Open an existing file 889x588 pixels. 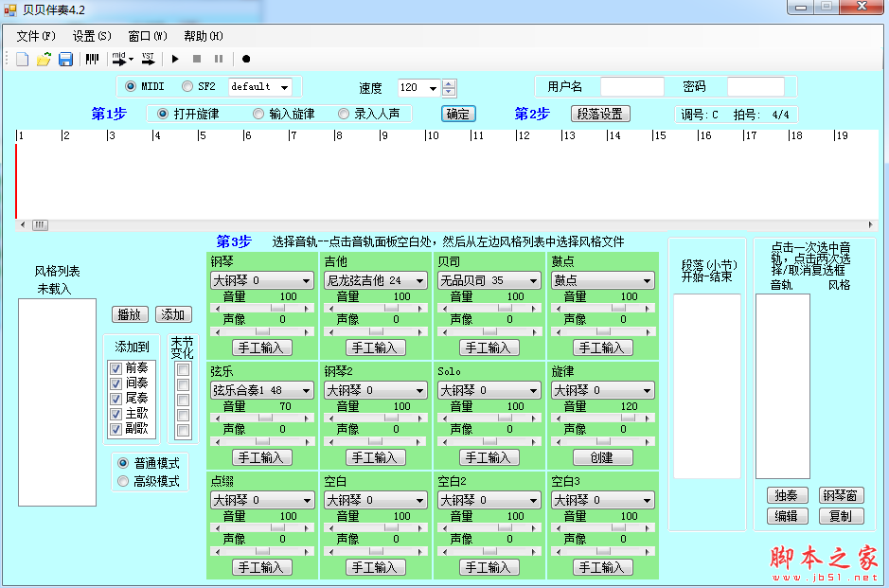point(43,59)
